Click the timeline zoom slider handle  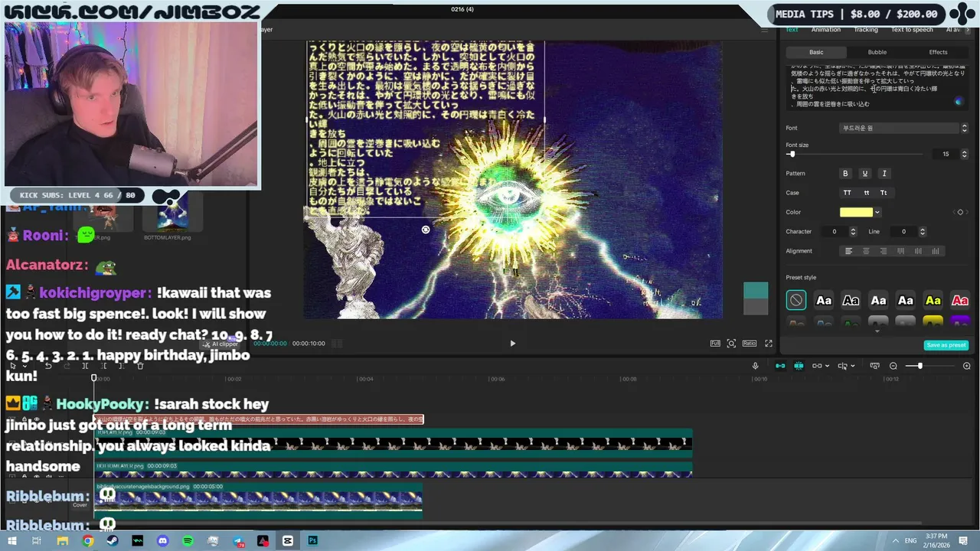(920, 366)
